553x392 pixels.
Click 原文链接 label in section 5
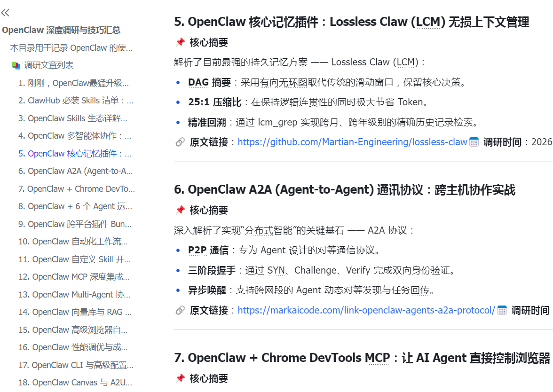pos(209,142)
